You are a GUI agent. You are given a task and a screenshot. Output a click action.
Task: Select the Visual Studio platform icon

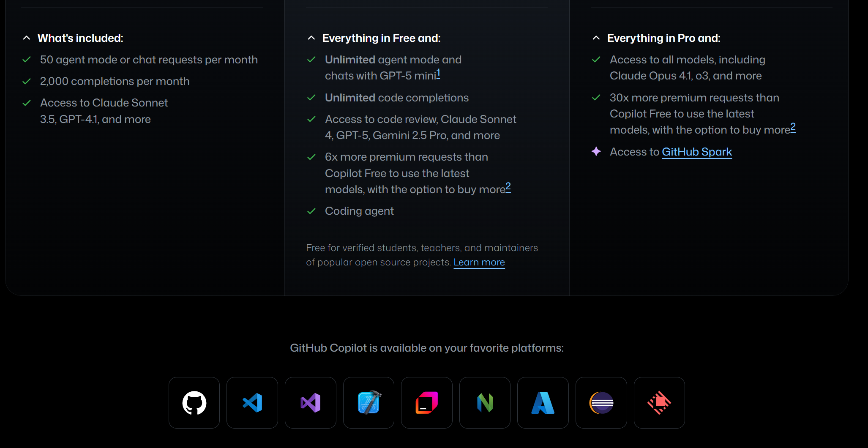(x=311, y=403)
